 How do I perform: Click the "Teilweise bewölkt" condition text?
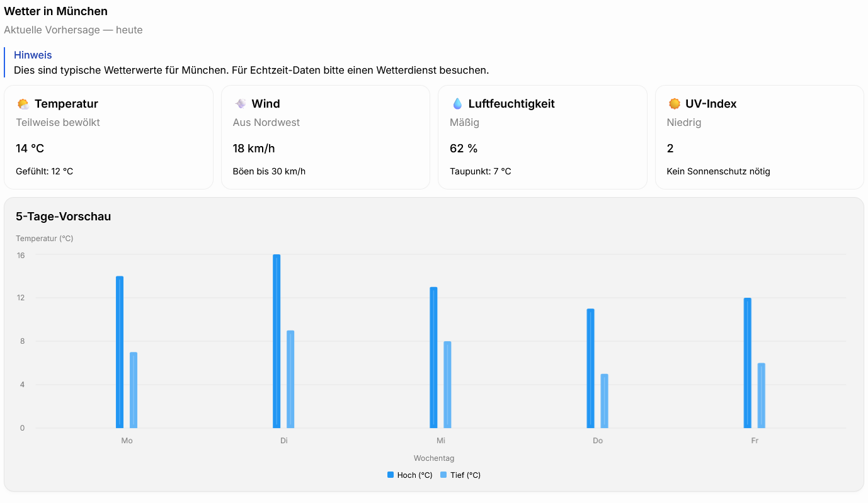(x=58, y=123)
